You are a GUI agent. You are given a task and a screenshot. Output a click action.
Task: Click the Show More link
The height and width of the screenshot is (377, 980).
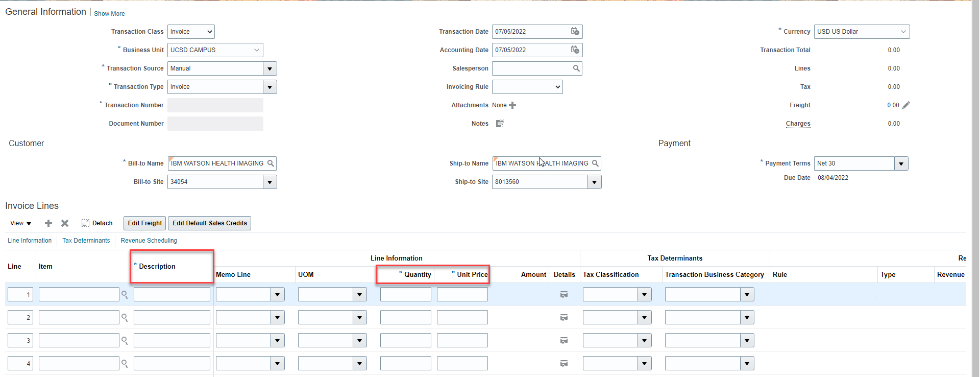109,14
